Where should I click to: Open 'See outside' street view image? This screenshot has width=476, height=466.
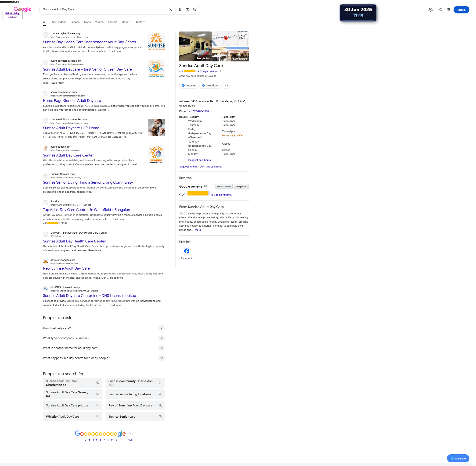pyautogui.click(x=230, y=54)
